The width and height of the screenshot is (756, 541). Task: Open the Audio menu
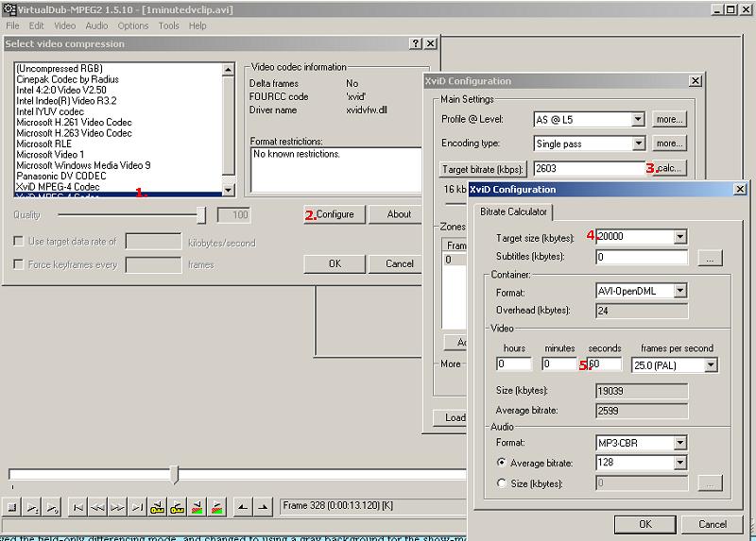tap(96, 25)
